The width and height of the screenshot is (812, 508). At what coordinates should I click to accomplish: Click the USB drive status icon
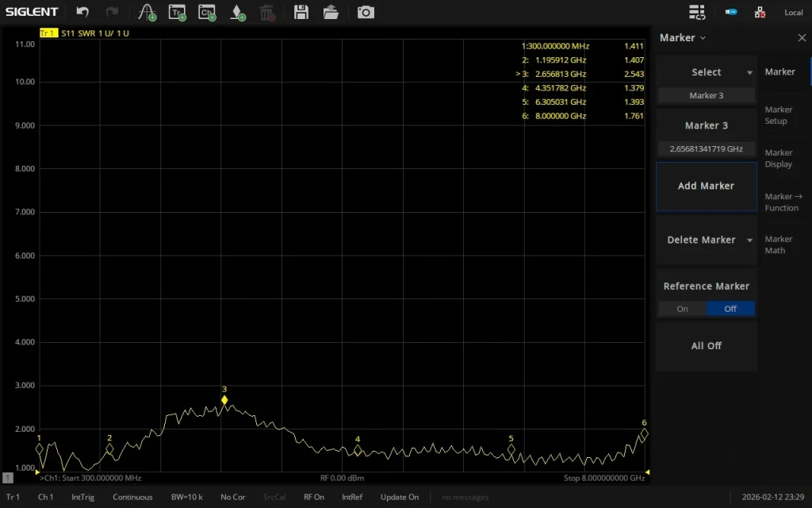pyautogui.click(x=731, y=12)
